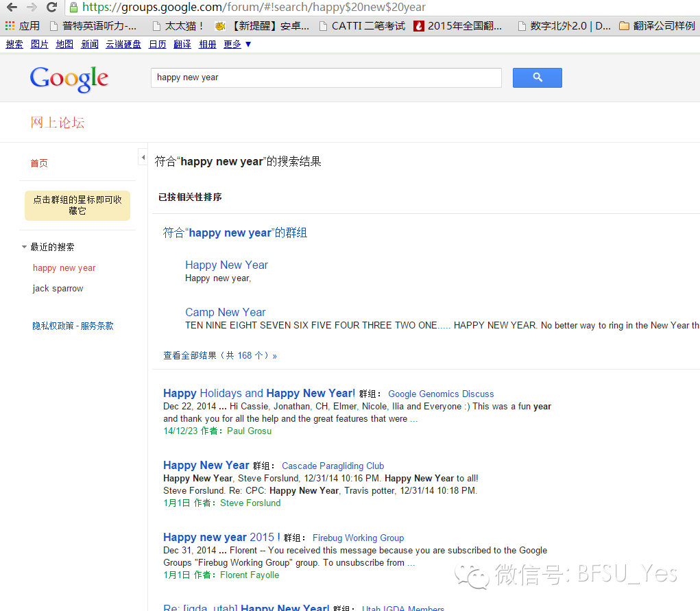Open the Google Genomics Discuss group link
Image resolution: width=700 pixels, height=611 pixels.
(x=441, y=394)
